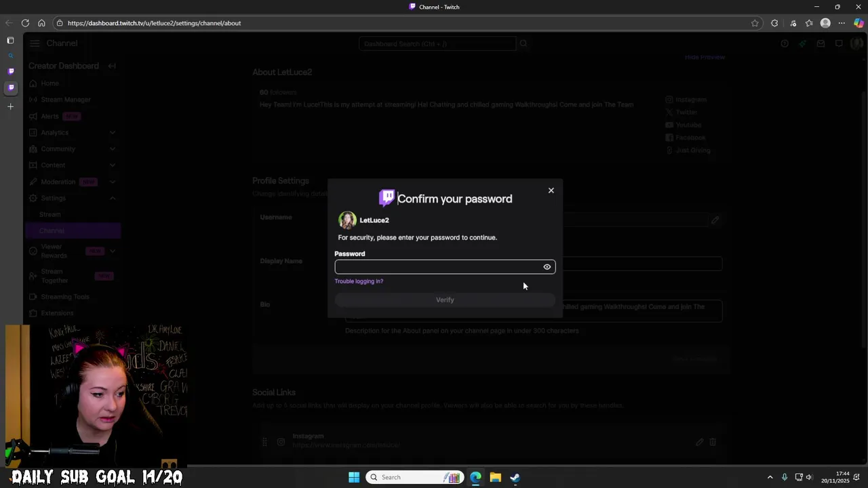Open the dashboard help question icon
Screen dimensions: 868x488
tap(785, 43)
